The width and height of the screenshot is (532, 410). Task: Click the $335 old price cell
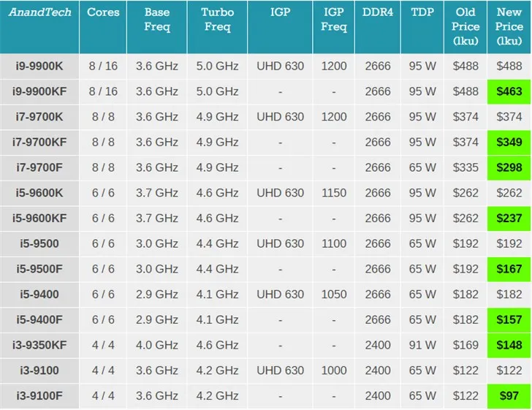pos(465,167)
